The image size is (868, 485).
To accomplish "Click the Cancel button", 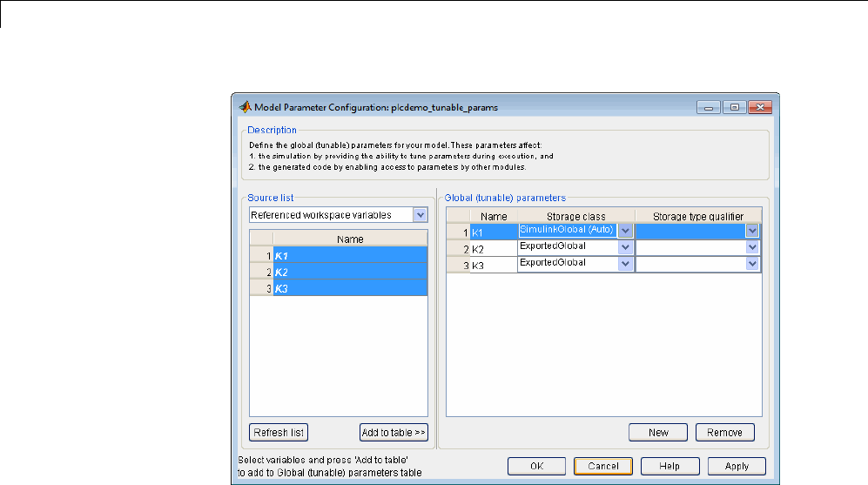I will [x=603, y=466].
